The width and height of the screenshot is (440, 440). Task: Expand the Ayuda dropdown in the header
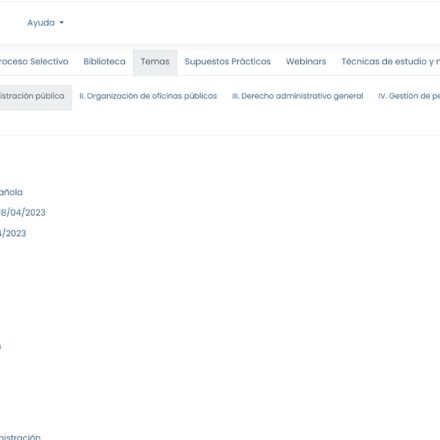(45, 23)
